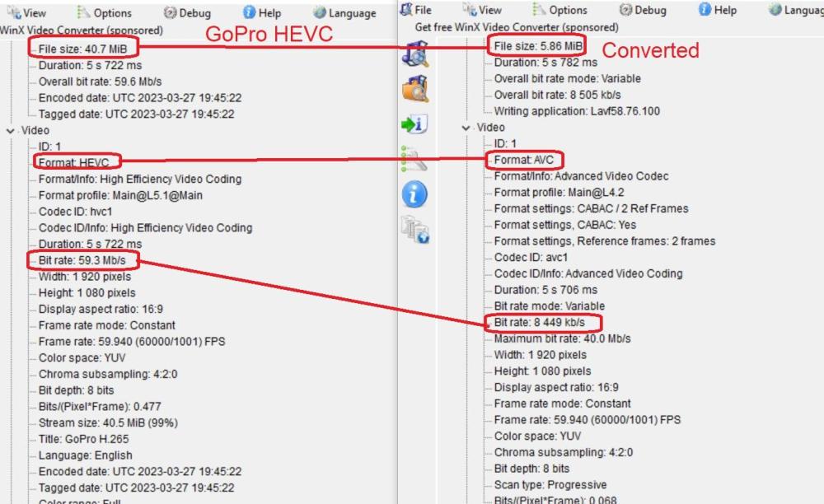This screenshot has width=824, height=504.
Task: Collapse the Video section in right Converted window
Action: click(x=466, y=128)
